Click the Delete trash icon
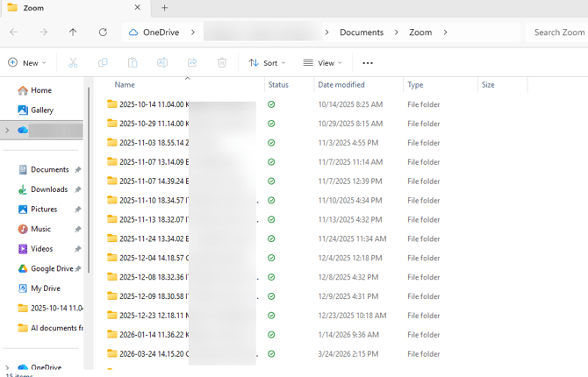588x377 pixels. point(222,63)
